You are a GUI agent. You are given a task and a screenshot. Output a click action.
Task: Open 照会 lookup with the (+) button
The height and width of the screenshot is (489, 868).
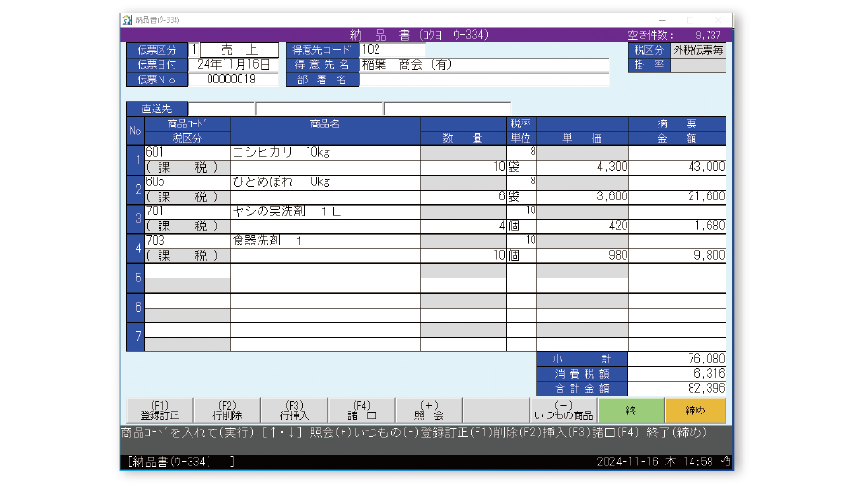click(x=428, y=410)
